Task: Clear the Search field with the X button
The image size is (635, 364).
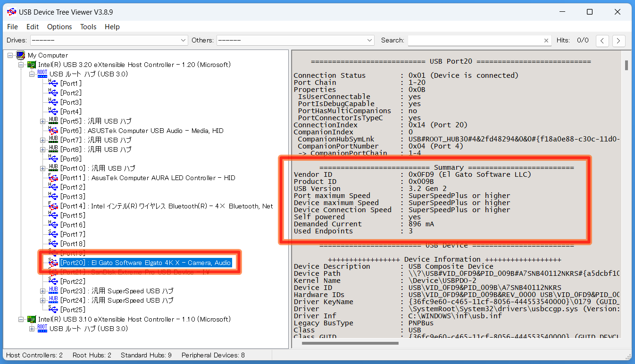Action: pyautogui.click(x=546, y=41)
